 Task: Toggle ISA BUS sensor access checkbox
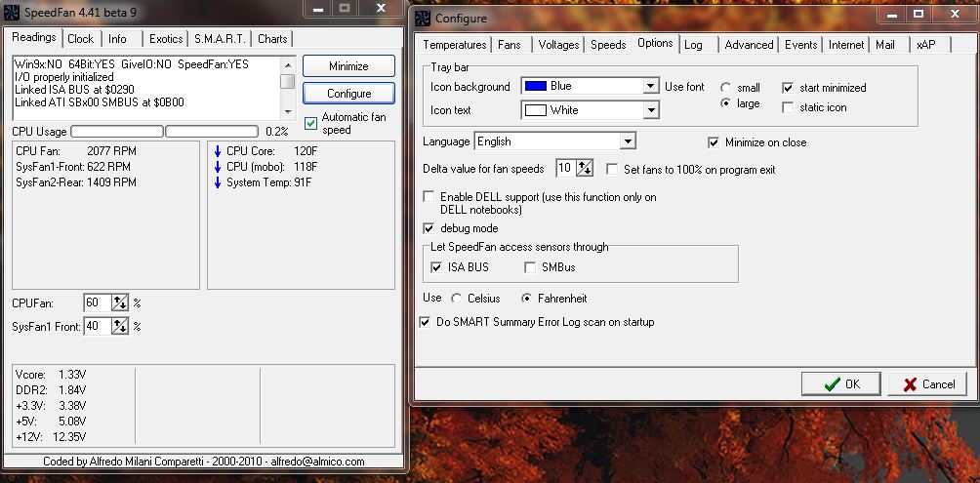tap(436, 267)
